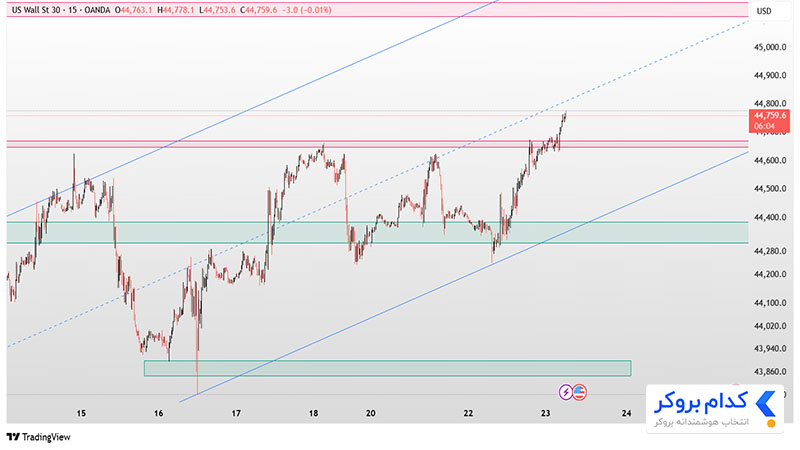Click the 44,500.0 price axis label
Image resolution: width=800 pixels, height=450 pixels.
click(770, 189)
